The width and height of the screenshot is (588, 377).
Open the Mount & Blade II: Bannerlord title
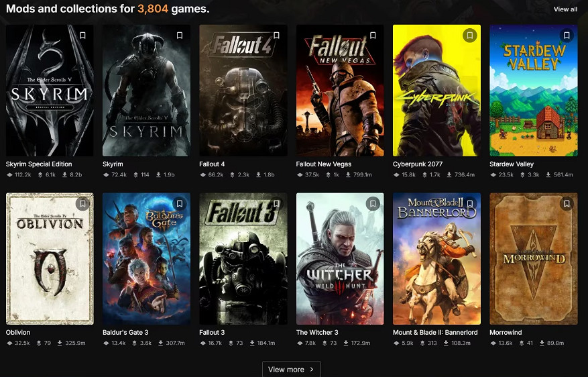(x=435, y=332)
